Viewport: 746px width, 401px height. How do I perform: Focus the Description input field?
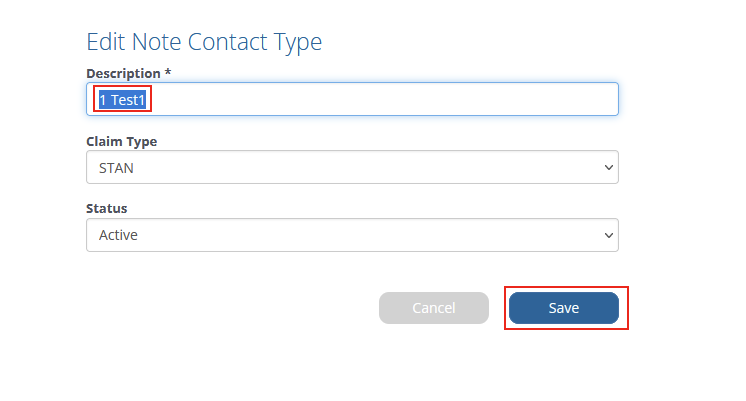pos(352,99)
